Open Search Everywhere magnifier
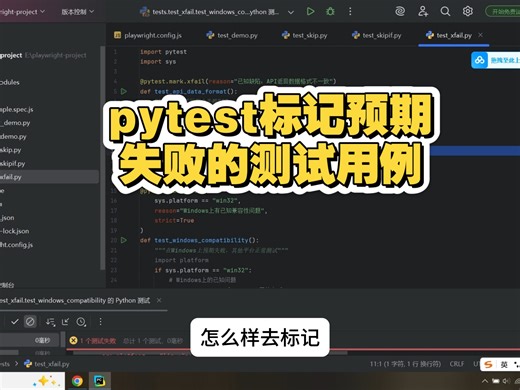520x390 pixels. tap(445, 12)
